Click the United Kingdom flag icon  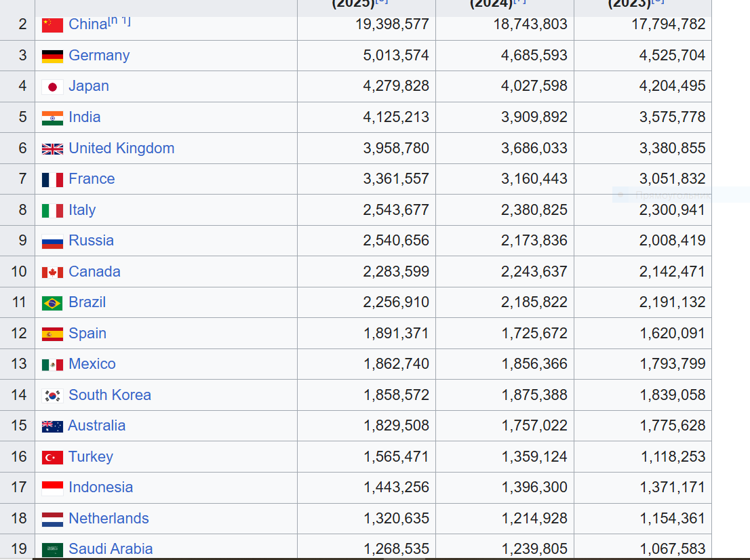coord(52,149)
